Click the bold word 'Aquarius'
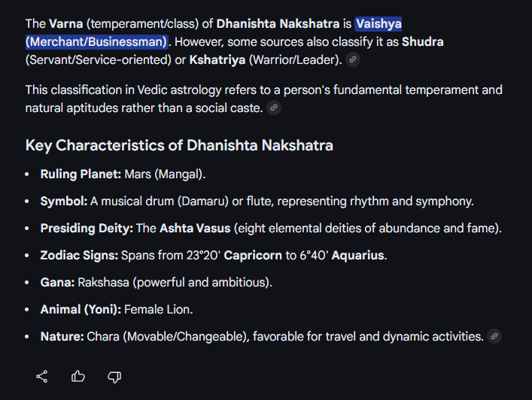532x400 pixels. (358, 255)
